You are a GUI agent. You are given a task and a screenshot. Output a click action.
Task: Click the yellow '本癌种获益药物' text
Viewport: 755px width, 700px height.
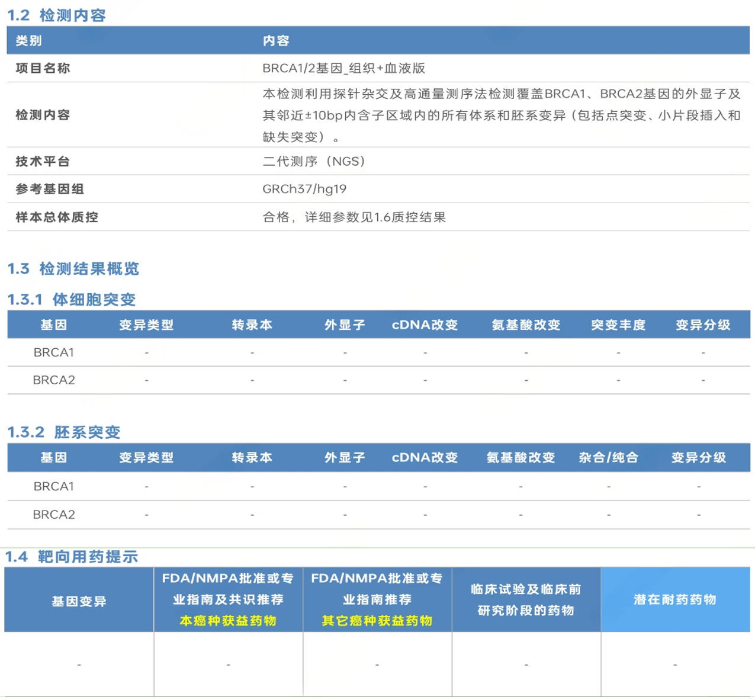pyautogui.click(x=228, y=621)
